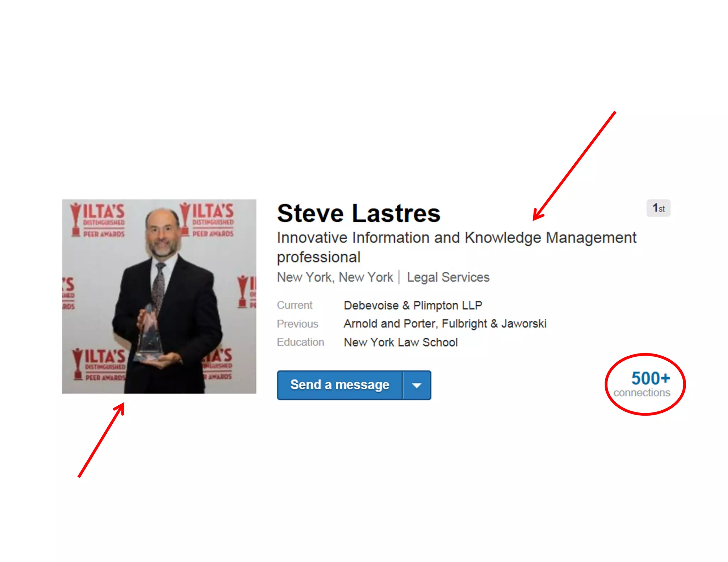728x562 pixels.
Task: Click the red arrow pointing at the headline
Action: click(574, 166)
